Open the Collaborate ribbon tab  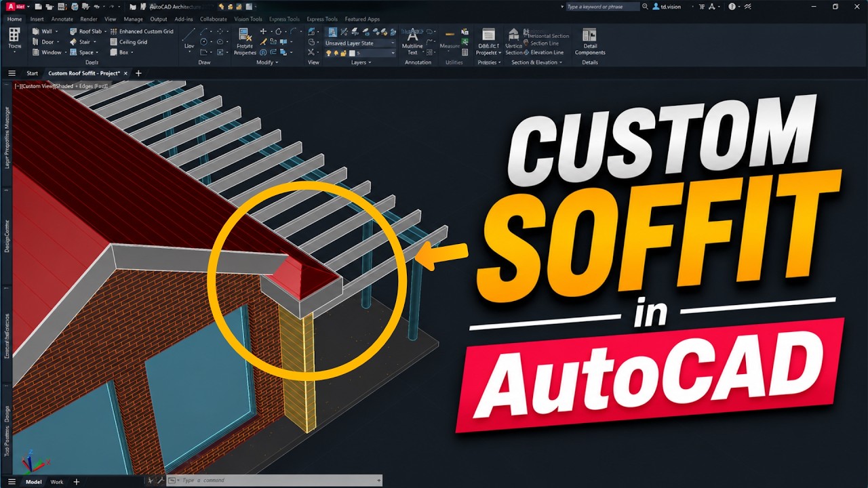pos(214,19)
